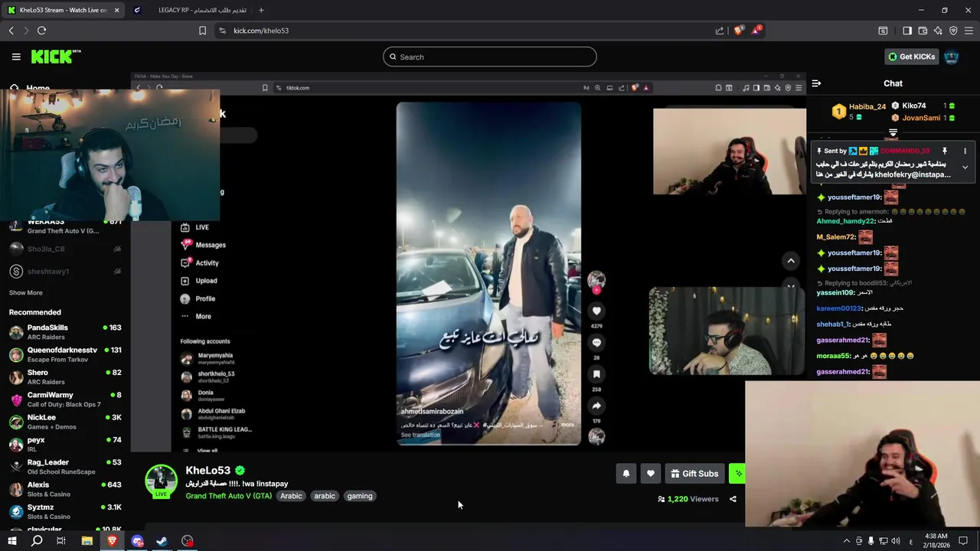Open the pinned message options menu
980x551 pixels.
(x=965, y=152)
